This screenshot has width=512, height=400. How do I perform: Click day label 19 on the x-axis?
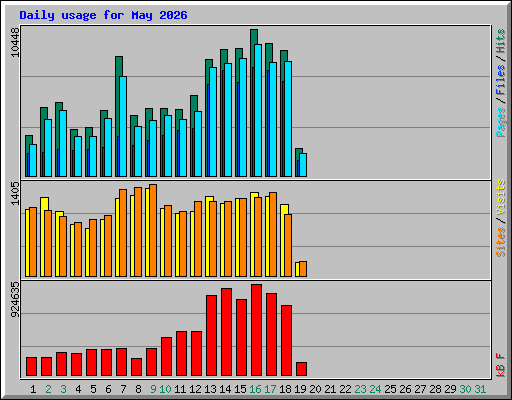pyautogui.click(x=300, y=389)
